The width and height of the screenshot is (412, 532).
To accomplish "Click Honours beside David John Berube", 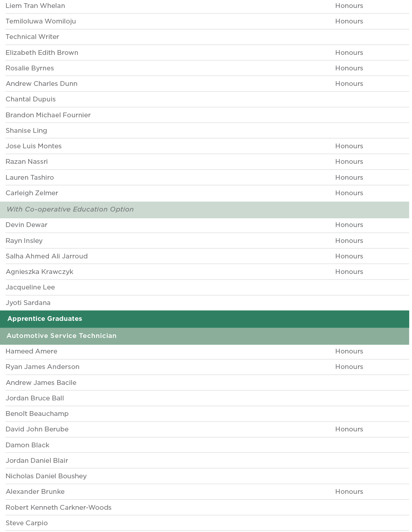I will (349, 429).
